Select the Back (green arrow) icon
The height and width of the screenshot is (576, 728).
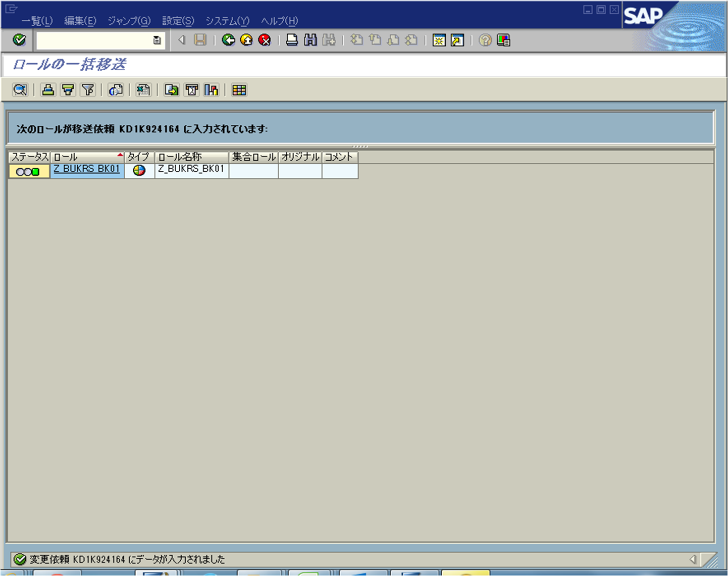tap(229, 40)
